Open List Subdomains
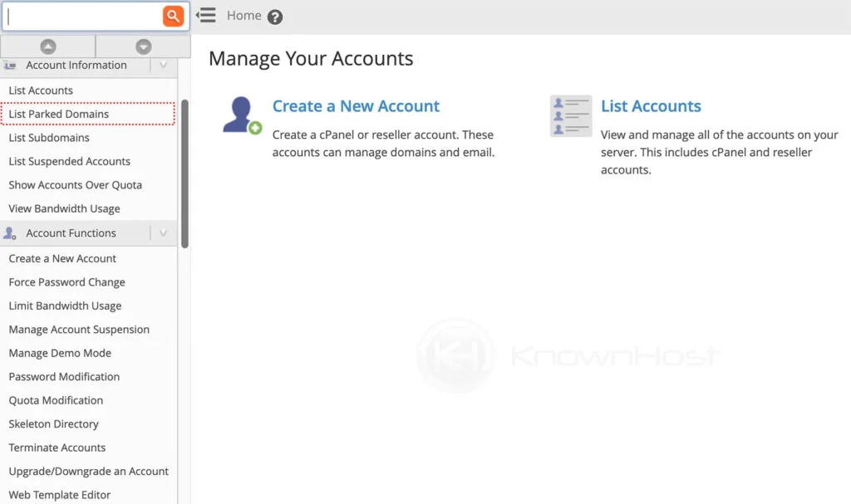 (x=49, y=138)
